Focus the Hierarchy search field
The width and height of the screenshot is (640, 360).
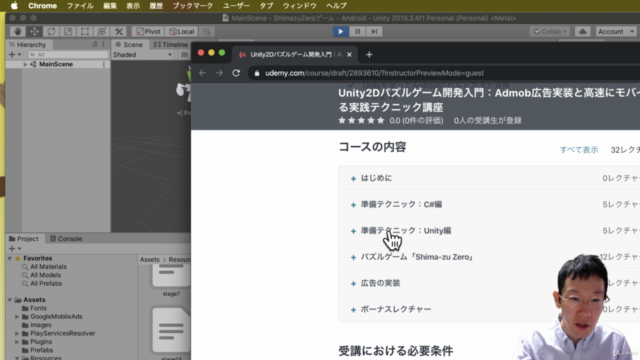68,54
